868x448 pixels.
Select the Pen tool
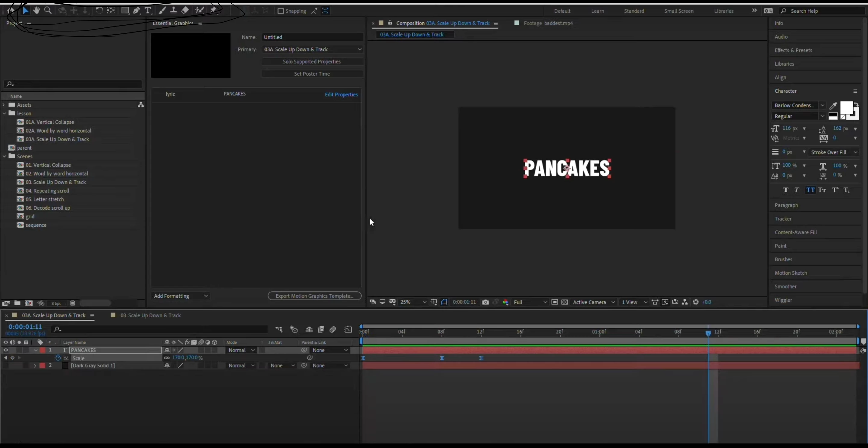click(x=136, y=11)
